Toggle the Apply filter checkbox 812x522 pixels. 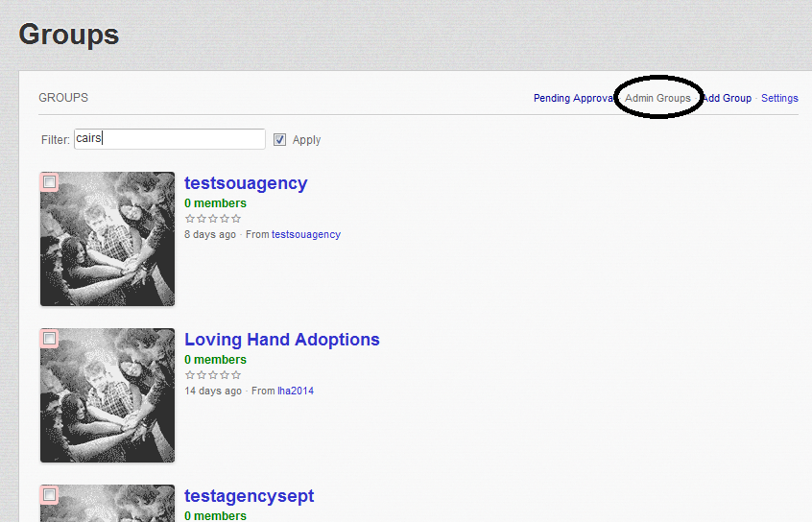279,140
